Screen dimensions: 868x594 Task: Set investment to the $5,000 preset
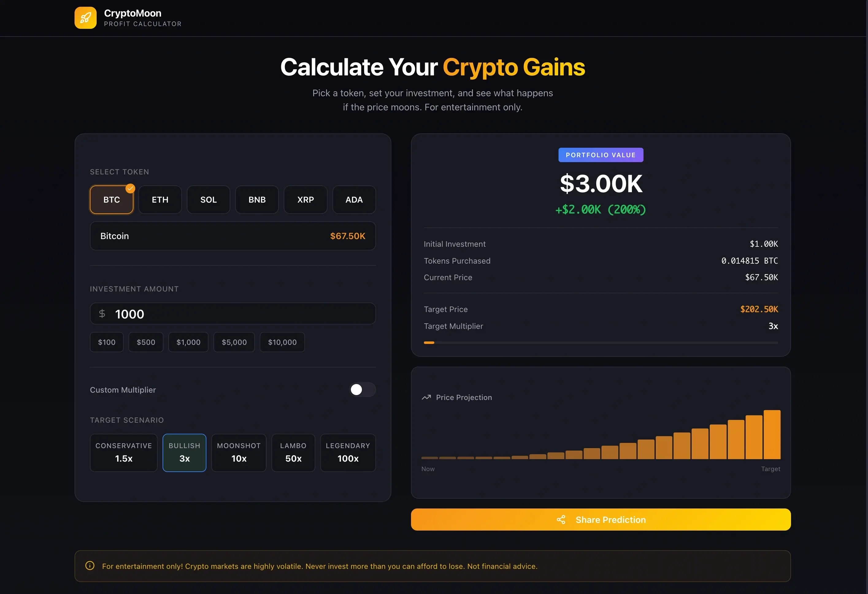234,342
